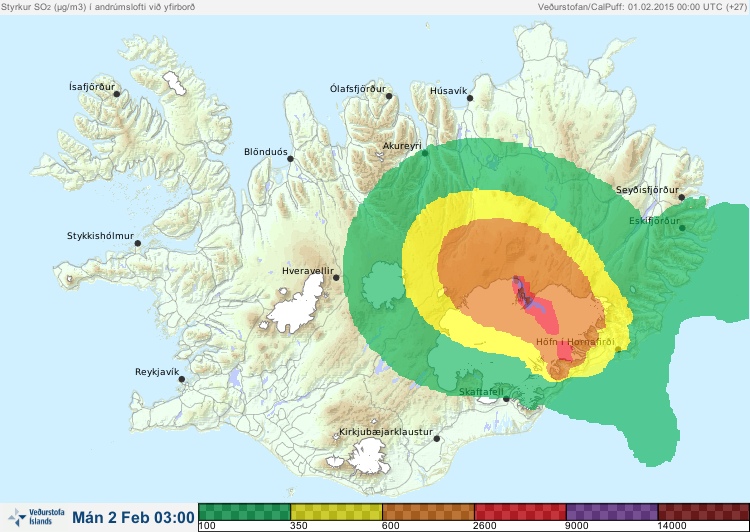Click the Mán 2 Feb 03:00 timestamp

[133, 517]
